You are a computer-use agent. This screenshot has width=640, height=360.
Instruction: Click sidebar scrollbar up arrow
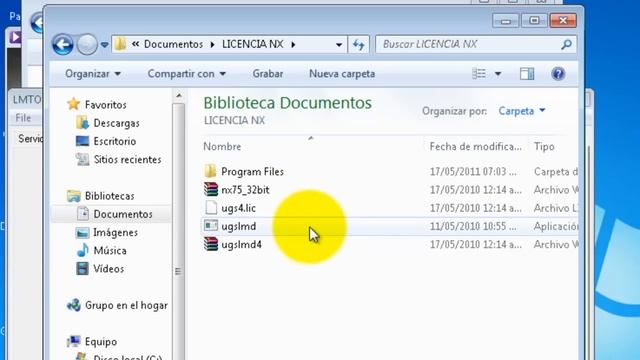click(178, 96)
